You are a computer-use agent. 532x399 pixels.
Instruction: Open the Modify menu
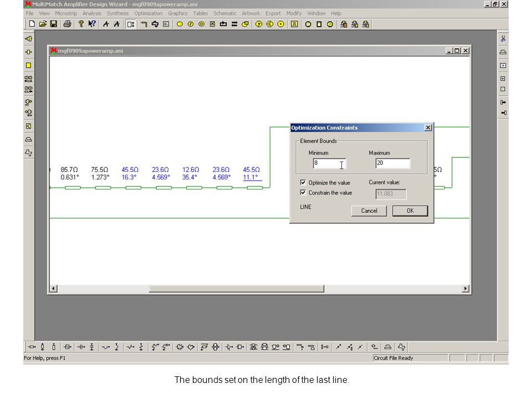294,13
